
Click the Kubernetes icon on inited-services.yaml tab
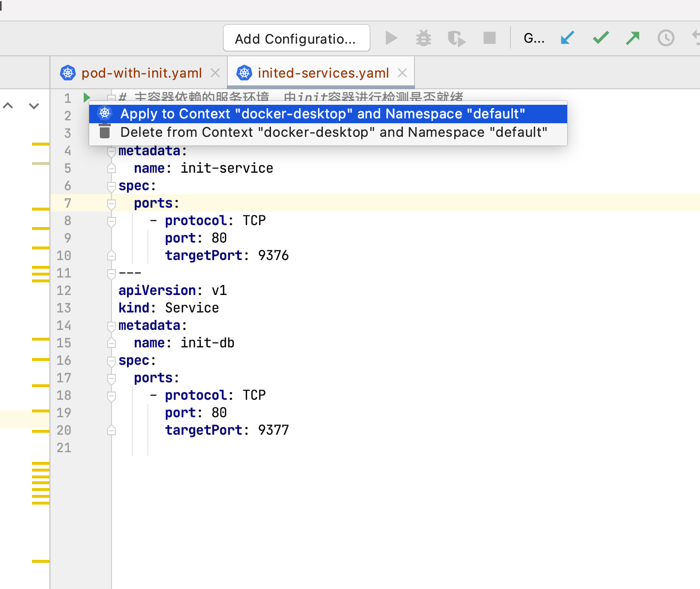pos(244,73)
